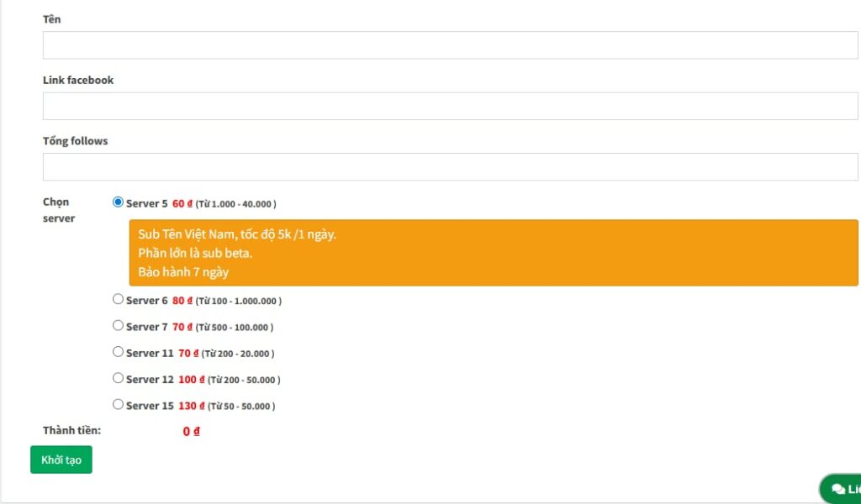The width and height of the screenshot is (861, 504).
Task: Click the Chọn server label
Action: click(59, 210)
